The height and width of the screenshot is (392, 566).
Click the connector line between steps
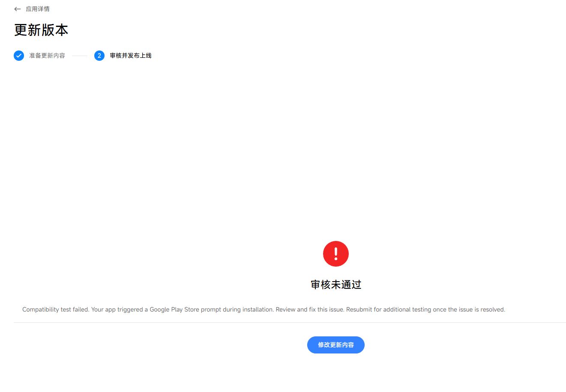[x=80, y=56]
